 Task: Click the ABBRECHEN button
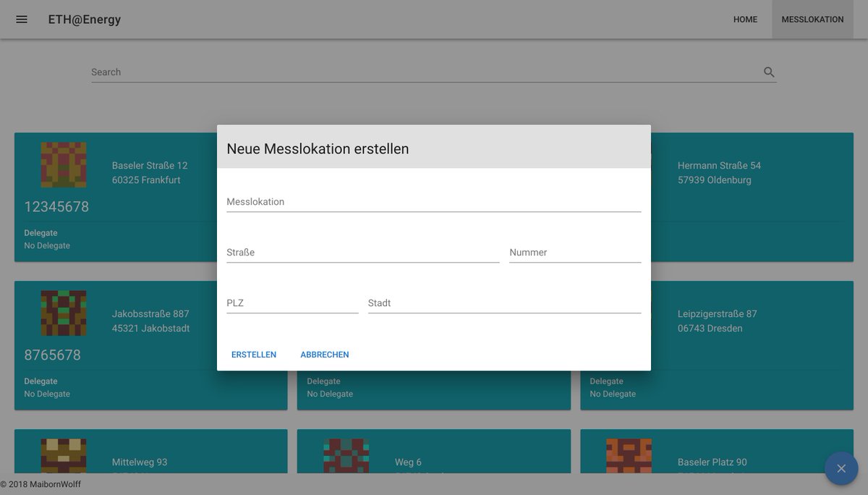tap(325, 355)
